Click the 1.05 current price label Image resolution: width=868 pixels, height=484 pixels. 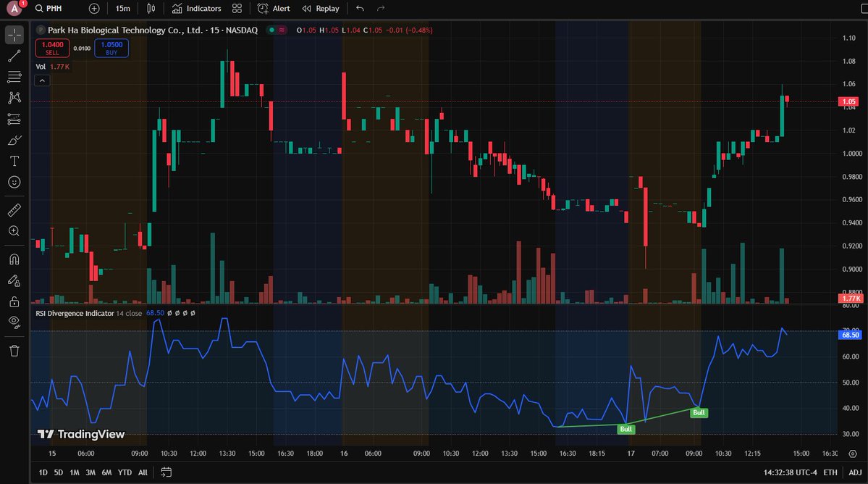(849, 101)
